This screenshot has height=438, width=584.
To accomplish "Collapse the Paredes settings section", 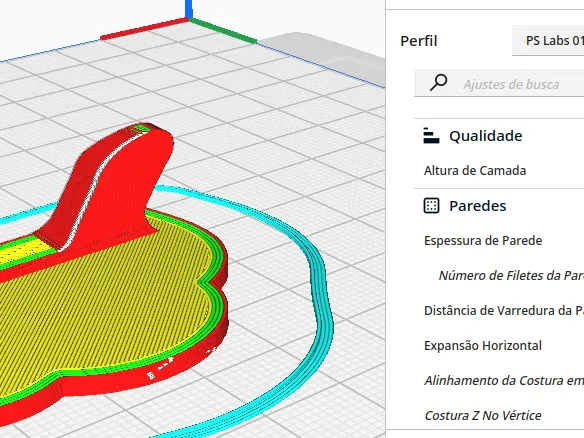I will click(x=477, y=206).
